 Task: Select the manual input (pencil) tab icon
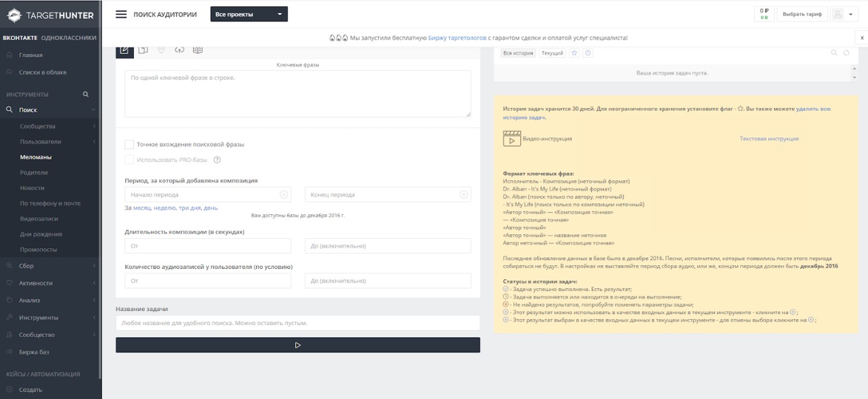125,50
